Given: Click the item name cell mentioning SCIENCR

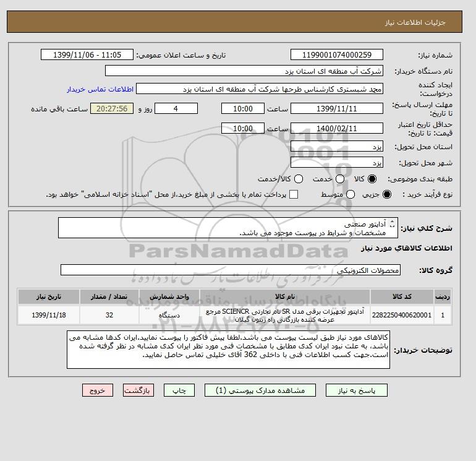Looking at the screenshot, I should pyautogui.click(x=285, y=315).
